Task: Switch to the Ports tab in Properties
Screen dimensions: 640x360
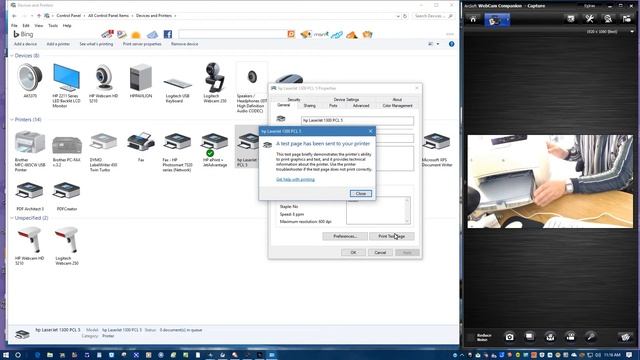Action: (x=333, y=106)
